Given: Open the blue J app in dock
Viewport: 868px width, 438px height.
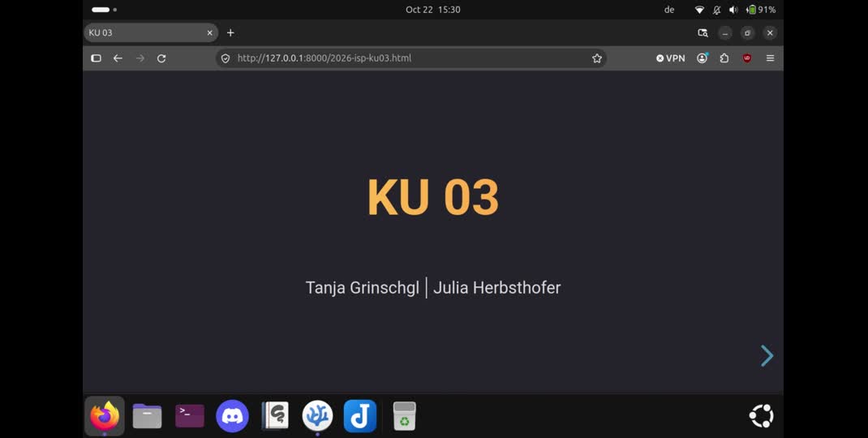Looking at the screenshot, I should click(x=360, y=416).
